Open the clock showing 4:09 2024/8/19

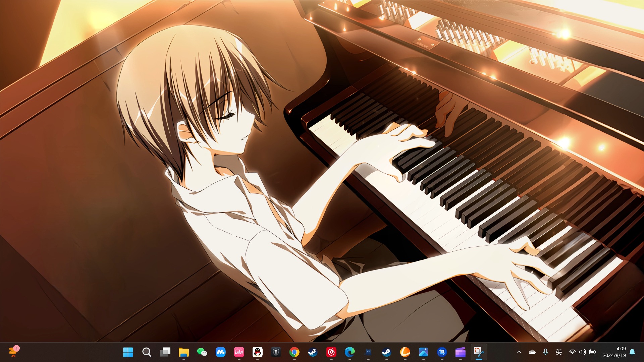614,352
